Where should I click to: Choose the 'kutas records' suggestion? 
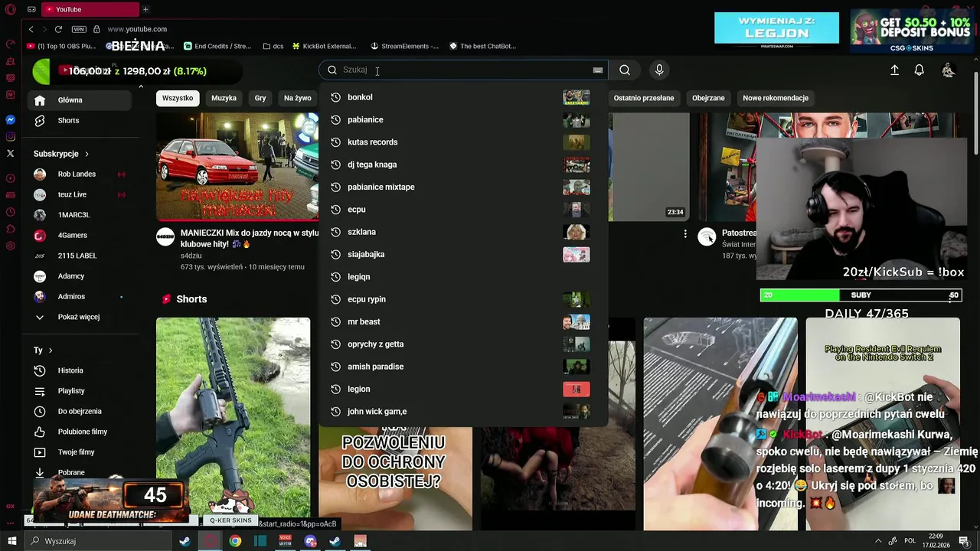[462, 142]
